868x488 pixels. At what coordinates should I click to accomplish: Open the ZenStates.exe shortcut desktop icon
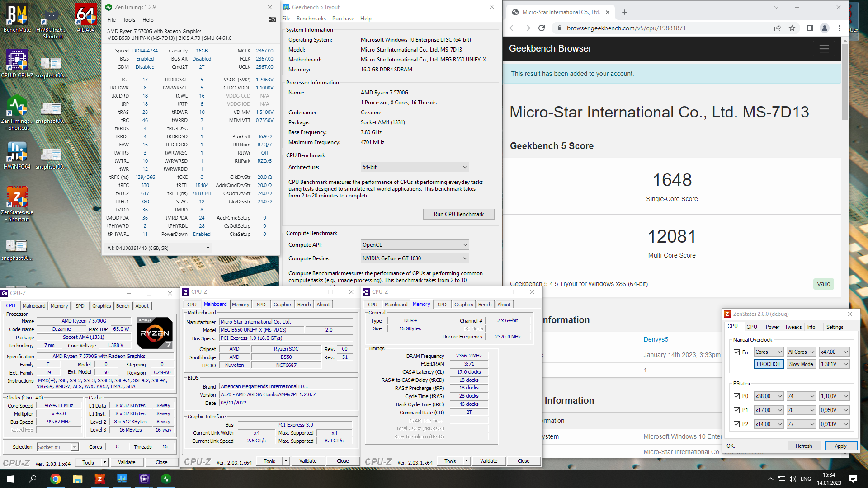tap(17, 204)
